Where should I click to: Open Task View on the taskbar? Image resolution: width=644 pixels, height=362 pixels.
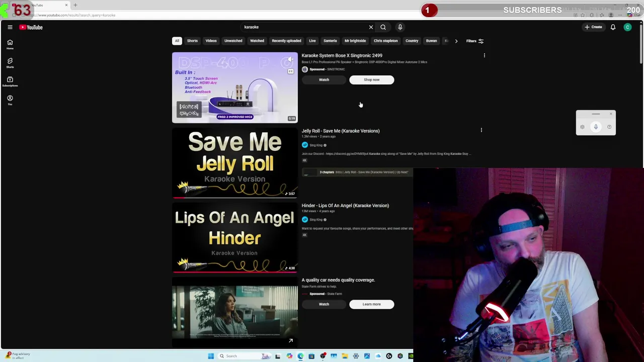[x=278, y=356]
